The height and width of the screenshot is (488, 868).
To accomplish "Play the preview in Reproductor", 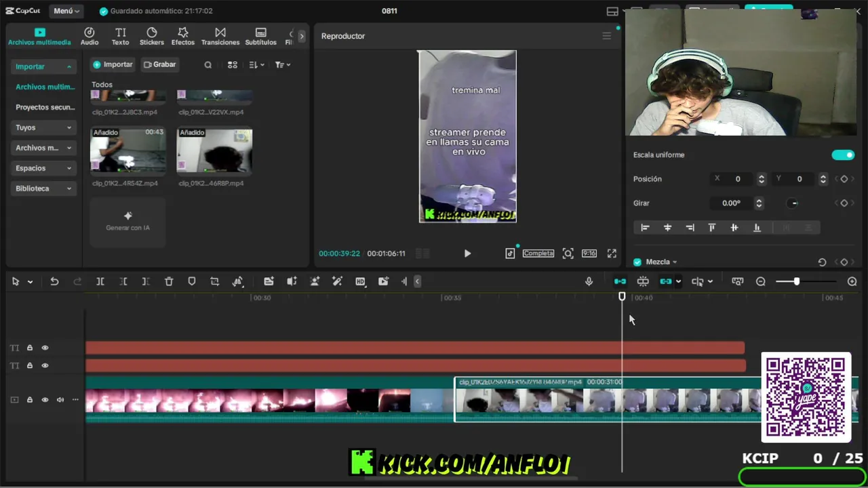I will 467,253.
